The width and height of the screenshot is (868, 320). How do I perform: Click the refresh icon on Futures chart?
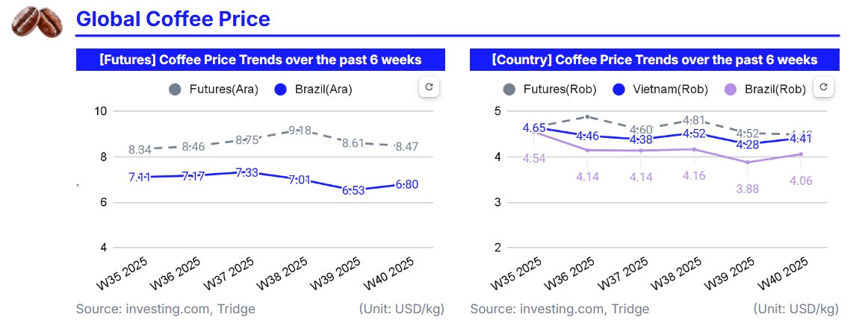(x=429, y=87)
